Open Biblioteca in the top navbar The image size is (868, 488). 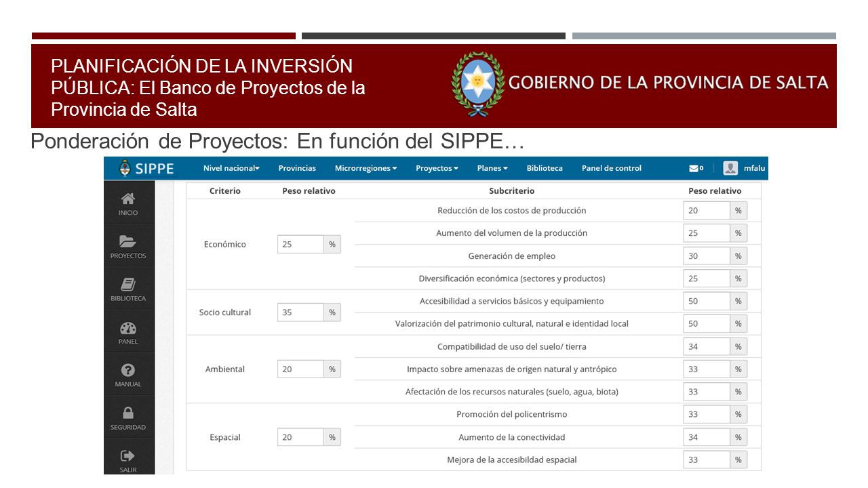tap(545, 168)
